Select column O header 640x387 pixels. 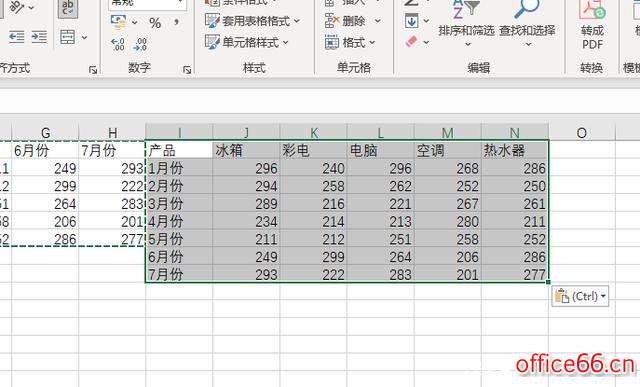pos(582,132)
